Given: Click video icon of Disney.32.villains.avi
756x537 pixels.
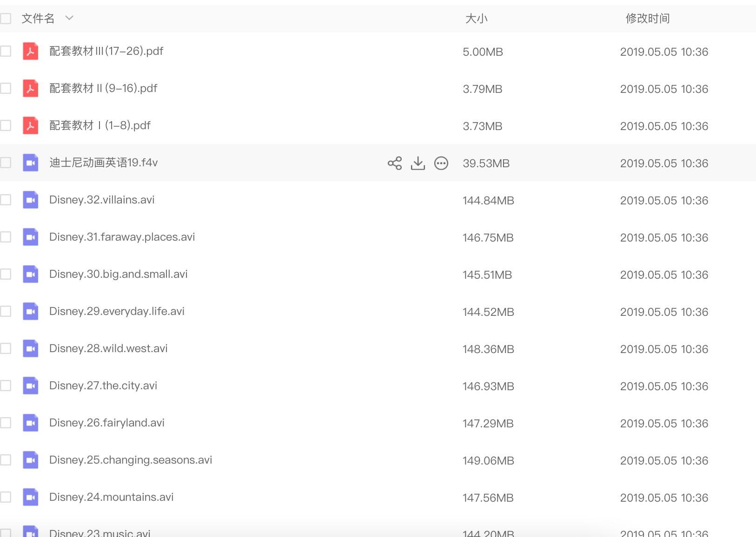Looking at the screenshot, I should point(31,200).
